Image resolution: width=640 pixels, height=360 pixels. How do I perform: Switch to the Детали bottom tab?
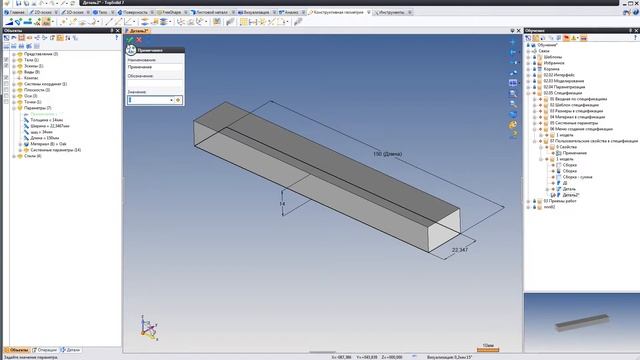71,350
